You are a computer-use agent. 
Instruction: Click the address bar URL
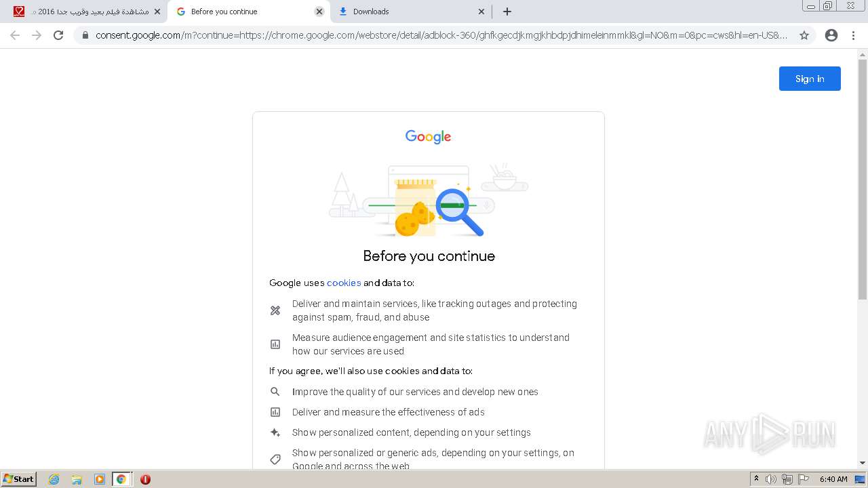pyautogui.click(x=441, y=35)
